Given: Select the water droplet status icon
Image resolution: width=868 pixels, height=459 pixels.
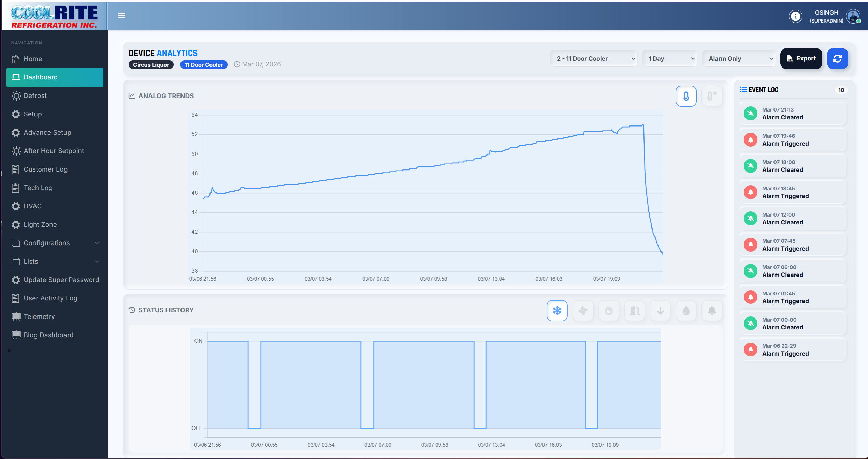Looking at the screenshot, I should pos(686,311).
